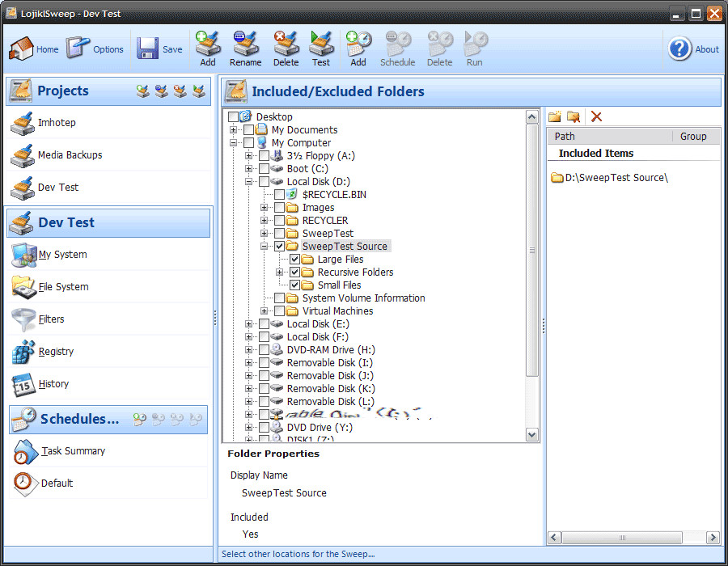Screen dimensions: 728x566
Task: Open the Filters section
Action: (109, 319)
